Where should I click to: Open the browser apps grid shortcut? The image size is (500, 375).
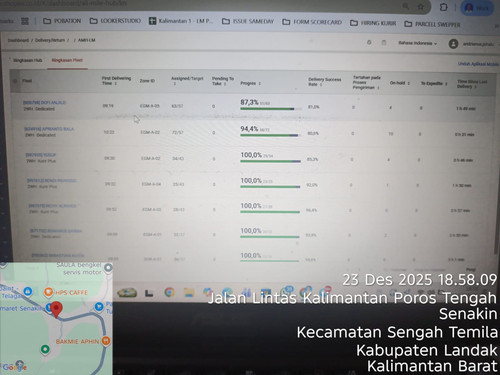pos(25,21)
